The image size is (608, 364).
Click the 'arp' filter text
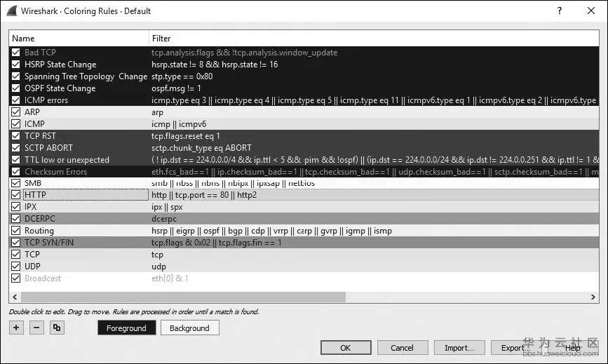click(157, 112)
